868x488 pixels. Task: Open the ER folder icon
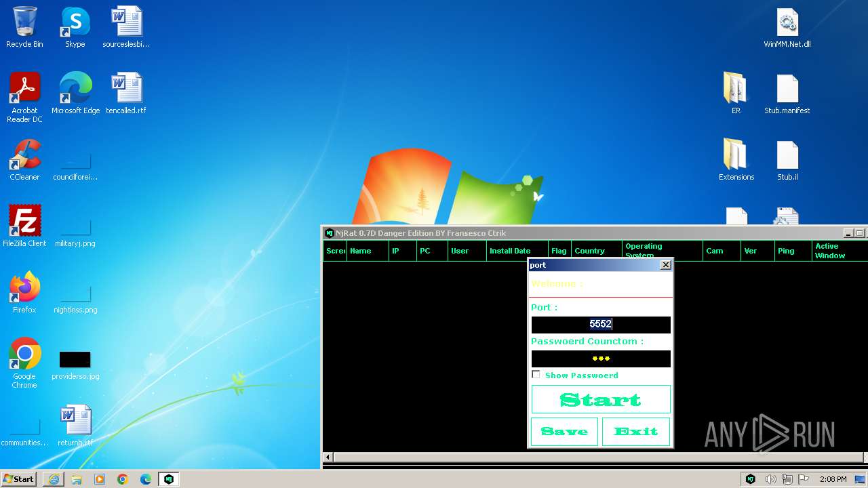(736, 94)
